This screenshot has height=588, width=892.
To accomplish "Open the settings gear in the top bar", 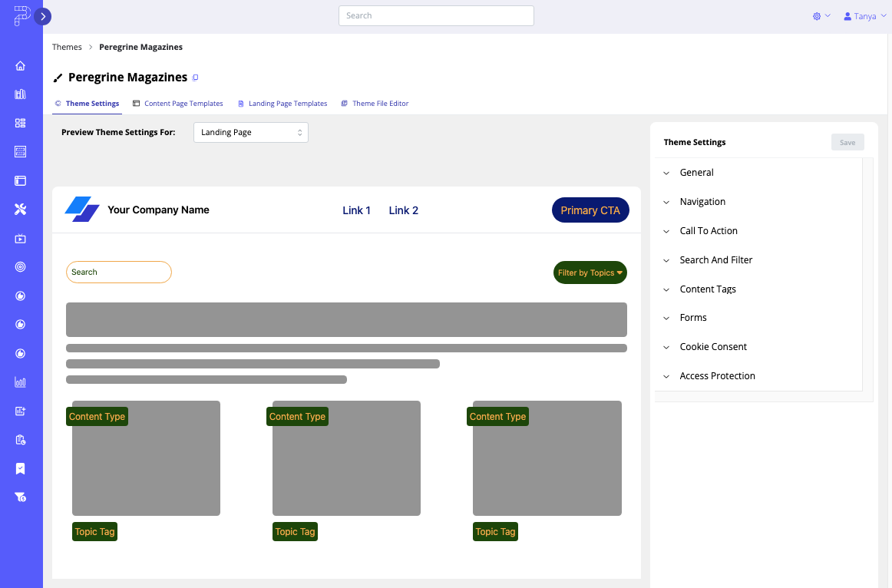I will pyautogui.click(x=816, y=15).
